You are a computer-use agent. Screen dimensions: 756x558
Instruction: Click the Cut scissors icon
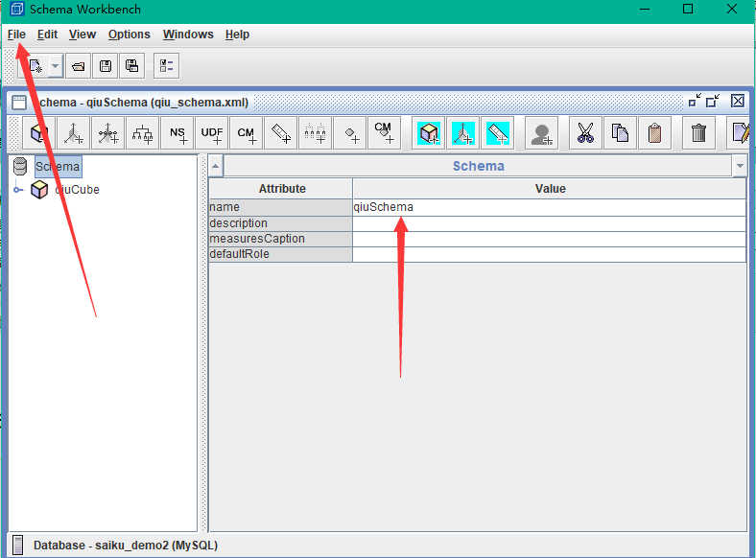585,133
